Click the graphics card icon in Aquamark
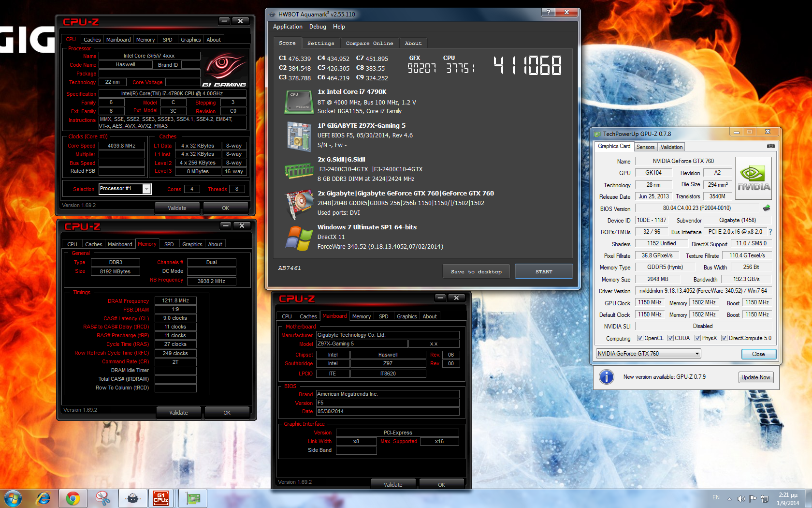The width and height of the screenshot is (812, 508). pyautogui.click(x=299, y=205)
